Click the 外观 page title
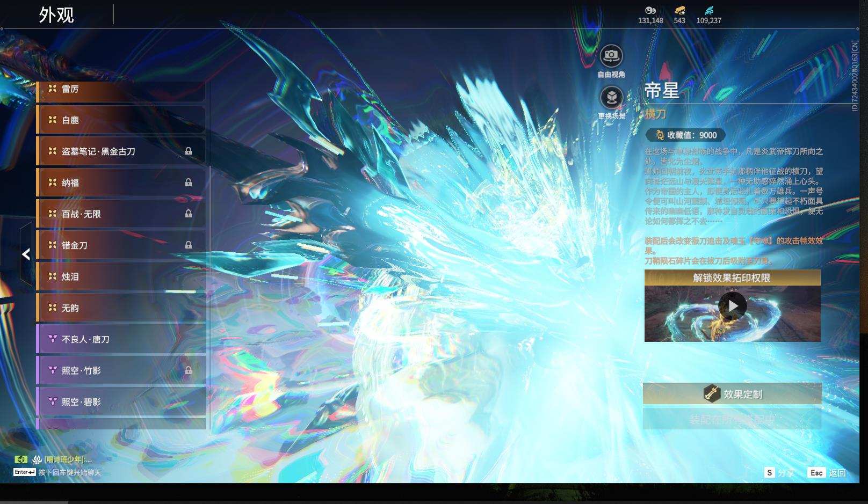Viewport: 868px width, 504px height. [x=56, y=15]
